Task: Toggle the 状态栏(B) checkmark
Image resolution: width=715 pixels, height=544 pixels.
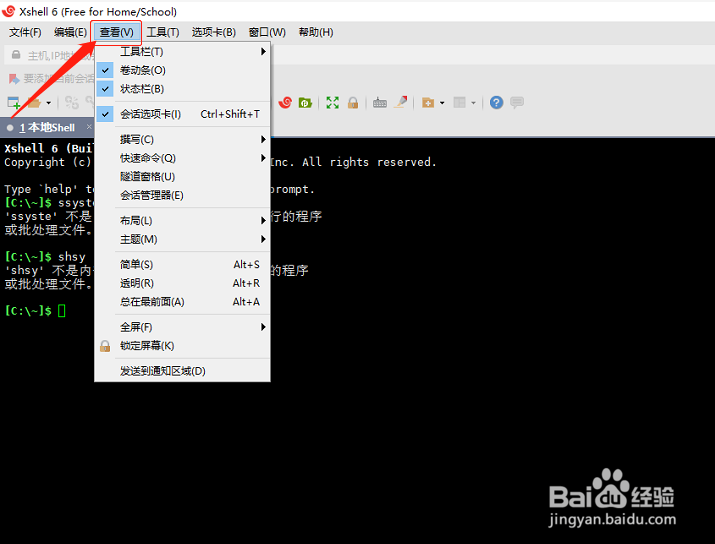Action: (x=182, y=89)
